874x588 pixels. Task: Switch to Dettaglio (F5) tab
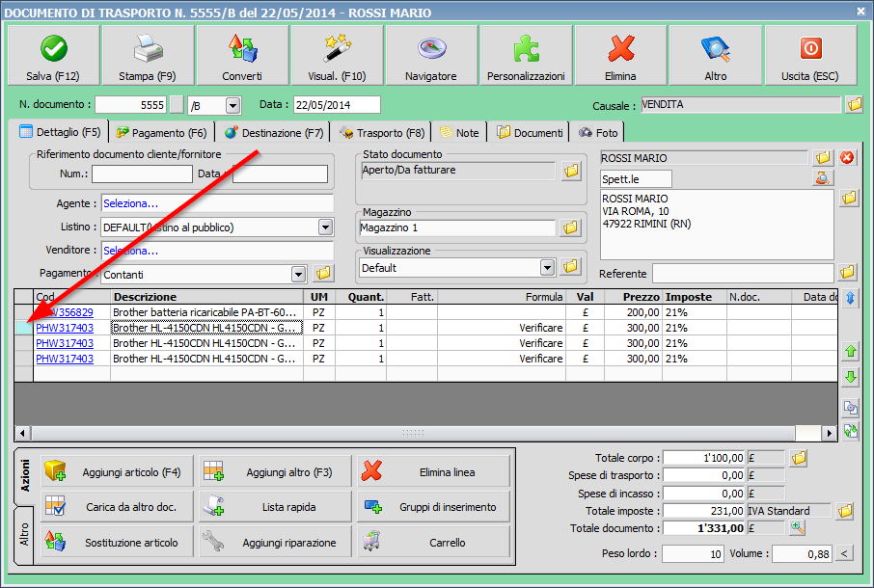click(x=60, y=132)
